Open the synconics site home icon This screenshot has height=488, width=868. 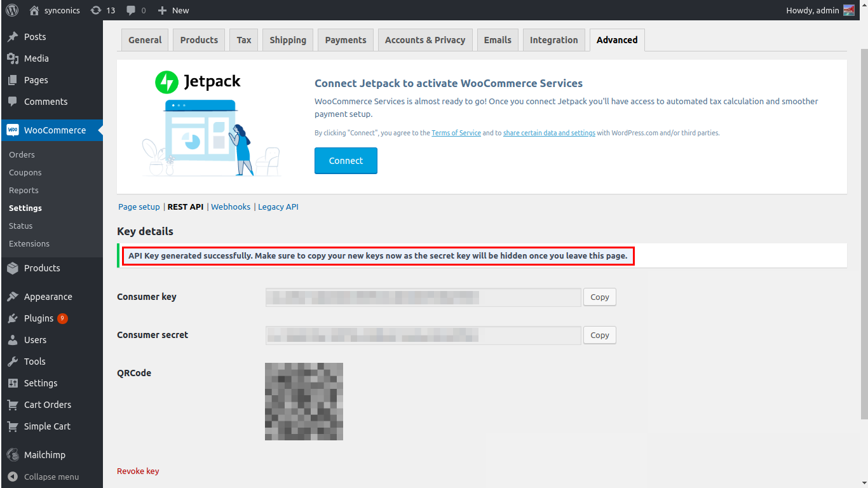[35, 10]
